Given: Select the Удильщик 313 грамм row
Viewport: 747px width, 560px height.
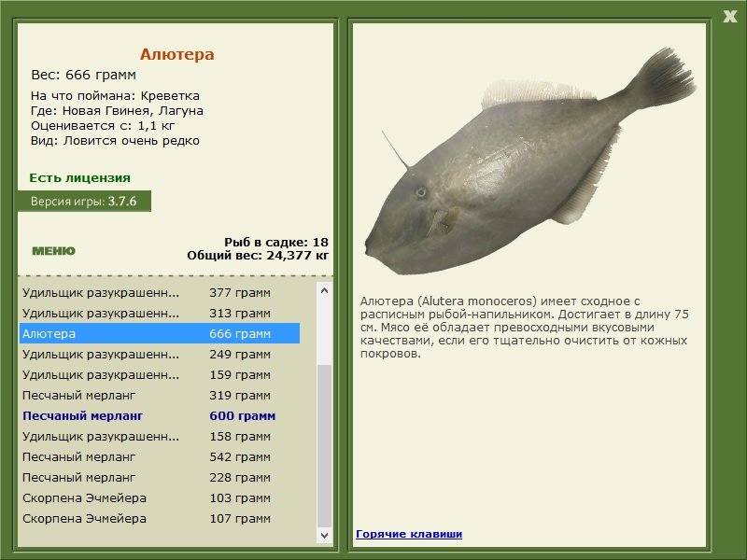Looking at the screenshot, I should coord(160,314).
